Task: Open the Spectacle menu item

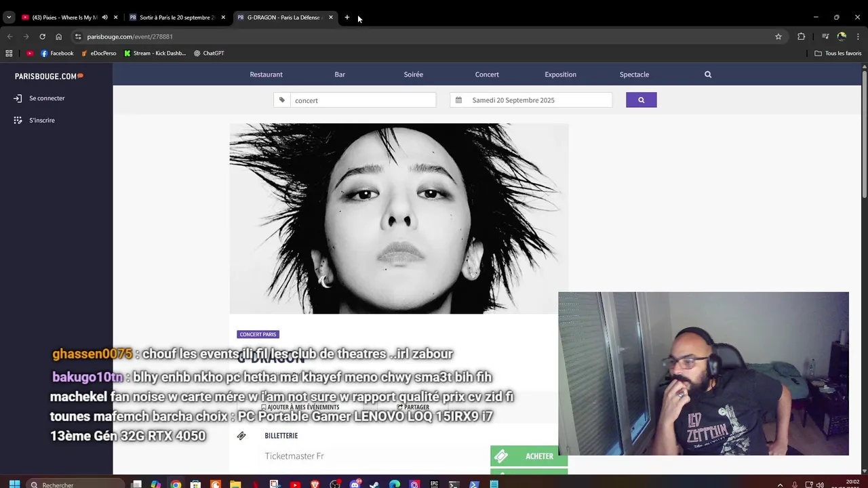Action: coord(634,75)
